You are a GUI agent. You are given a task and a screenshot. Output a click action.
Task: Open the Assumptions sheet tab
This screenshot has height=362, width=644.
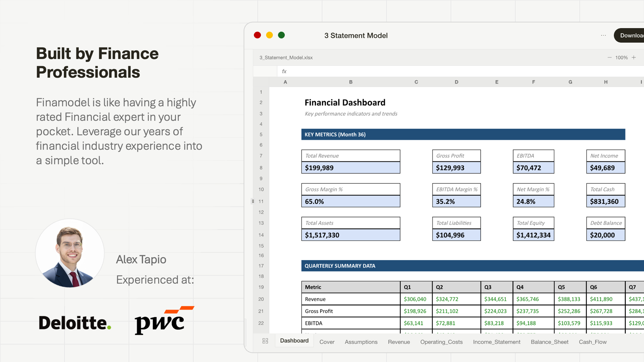click(361, 342)
